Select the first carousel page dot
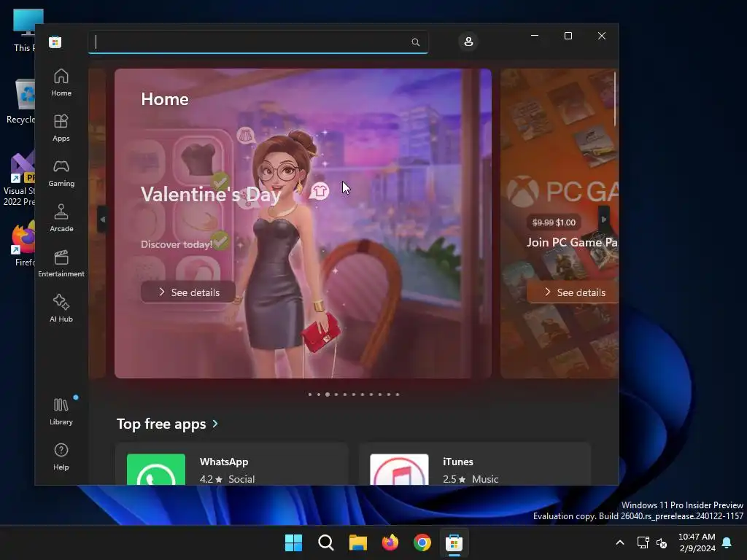 coord(310,394)
